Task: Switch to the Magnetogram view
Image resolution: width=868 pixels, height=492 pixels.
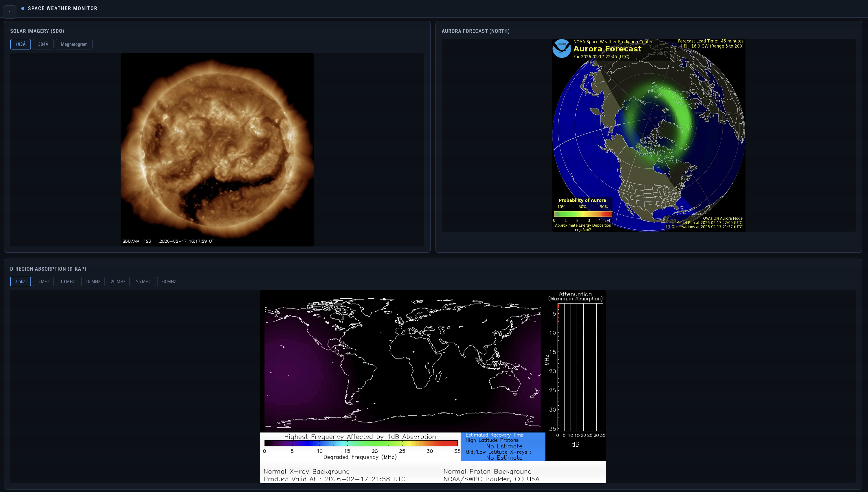Action: pyautogui.click(x=74, y=44)
